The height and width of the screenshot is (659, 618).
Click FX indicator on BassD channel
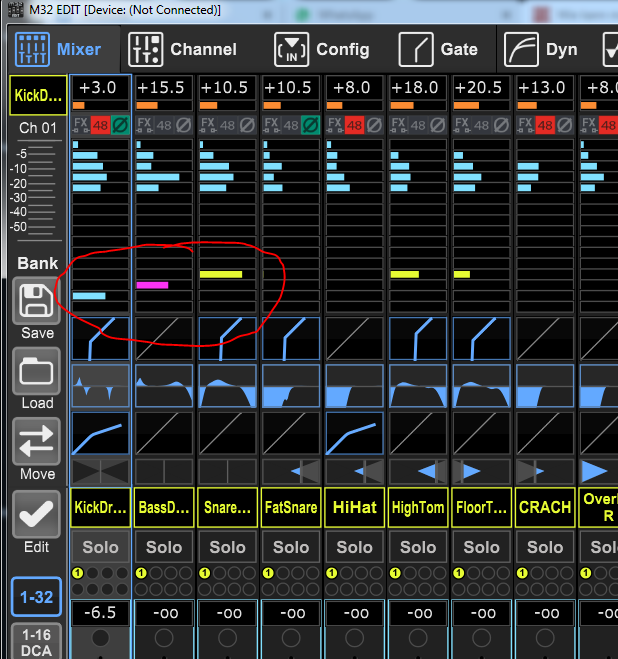coord(144,125)
